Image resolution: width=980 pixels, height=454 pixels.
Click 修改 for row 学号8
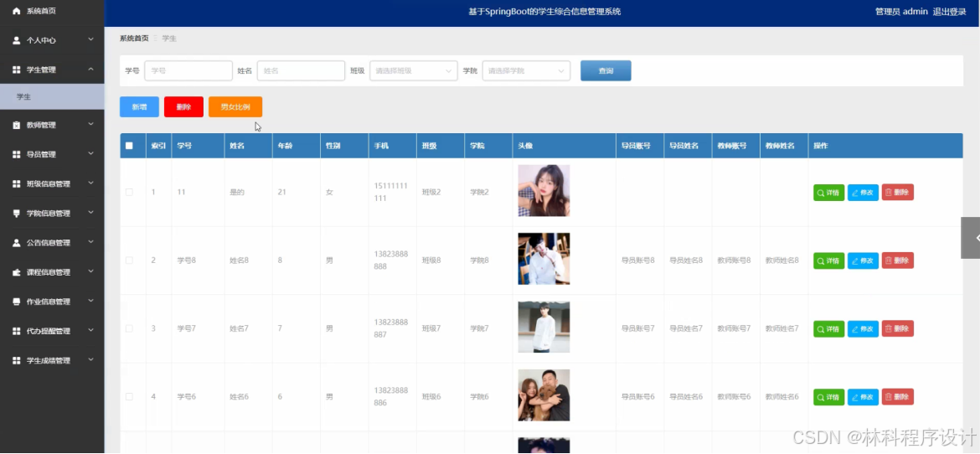pyautogui.click(x=863, y=261)
